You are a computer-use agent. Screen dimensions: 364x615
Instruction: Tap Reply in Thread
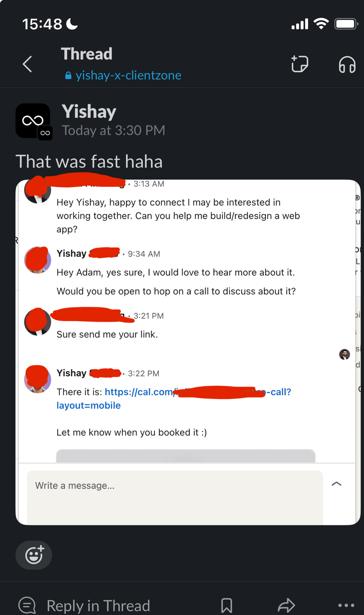pyautogui.click(x=98, y=606)
